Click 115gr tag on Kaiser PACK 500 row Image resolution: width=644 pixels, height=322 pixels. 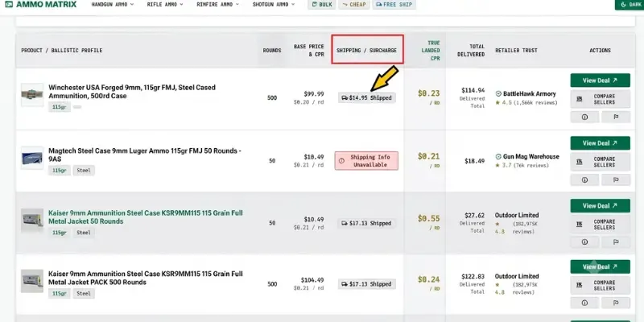60,293
